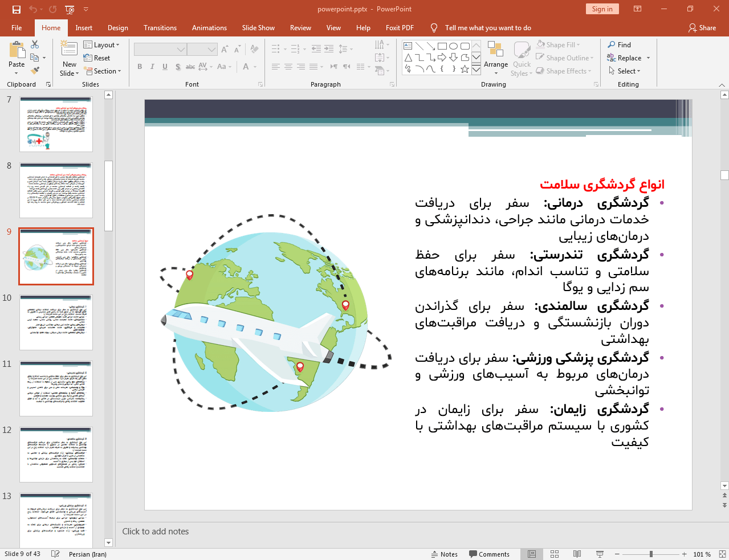Switch to Normal view icon
This screenshot has height=560, width=729.
pyautogui.click(x=531, y=554)
